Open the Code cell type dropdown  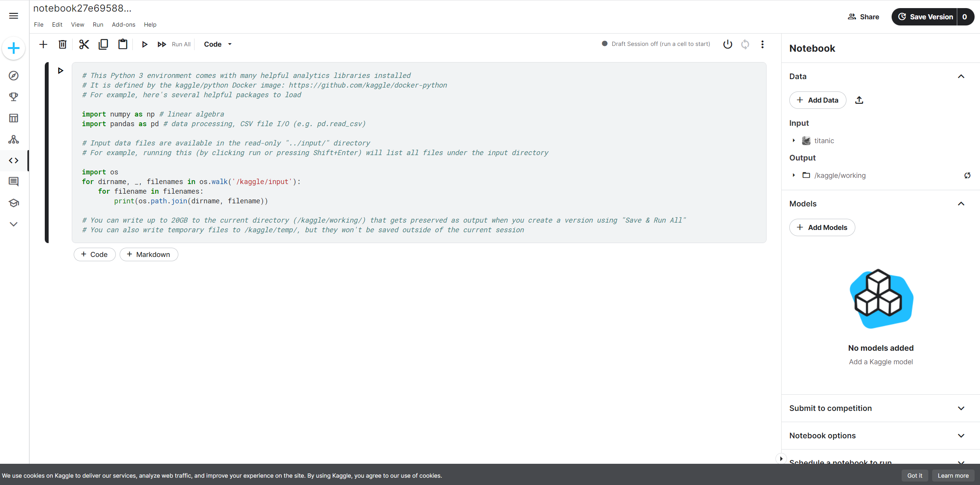pos(218,44)
